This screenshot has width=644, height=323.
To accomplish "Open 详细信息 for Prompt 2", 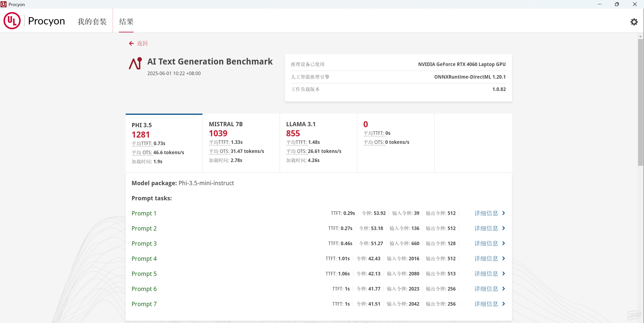I will (x=486, y=228).
